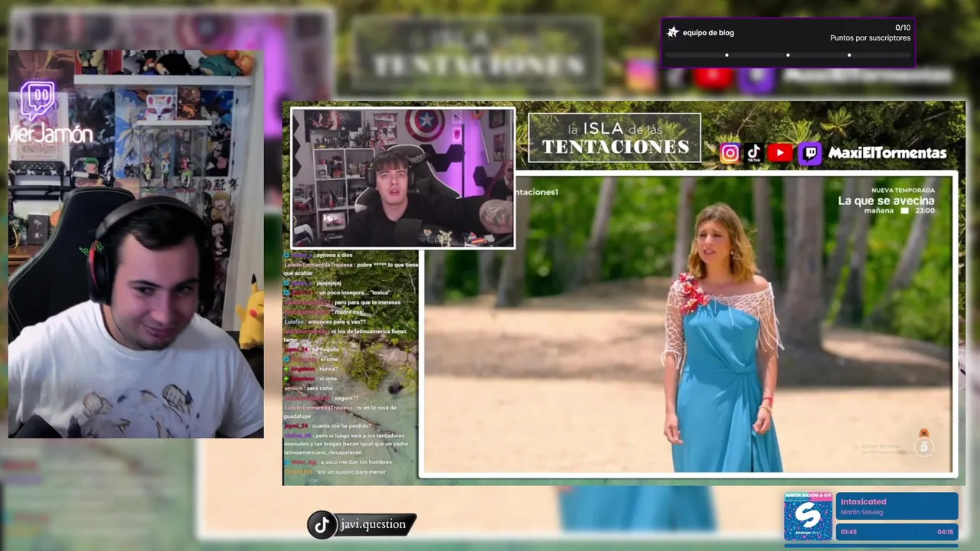Click the Spinnin' album art for Intoxicated
Viewport: 980px width, 551px height.
point(808,517)
